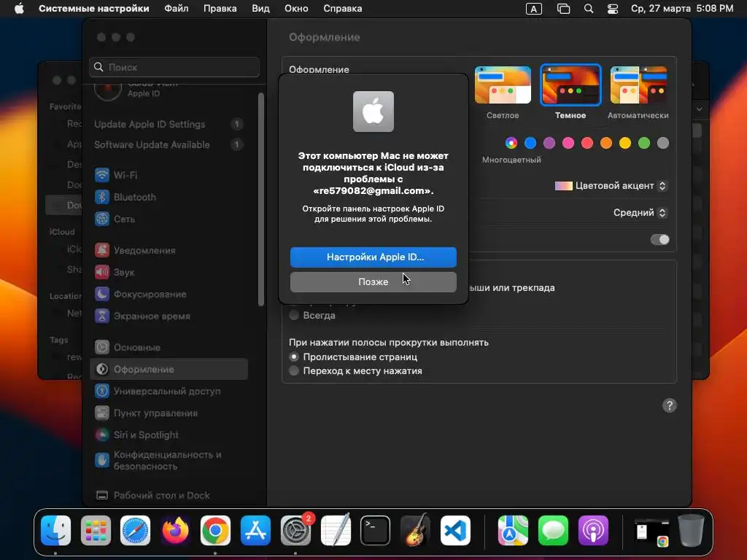Open the Вид menu
This screenshot has width=747, height=560.
pyautogui.click(x=260, y=9)
